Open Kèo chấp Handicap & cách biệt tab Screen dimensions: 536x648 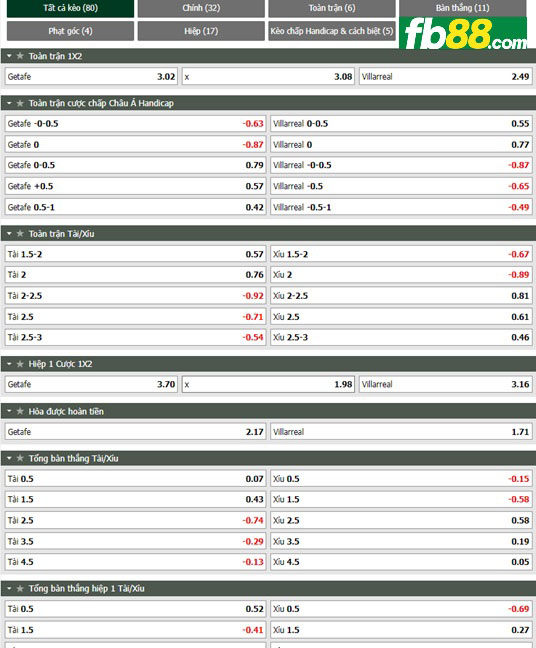pyautogui.click(x=332, y=31)
